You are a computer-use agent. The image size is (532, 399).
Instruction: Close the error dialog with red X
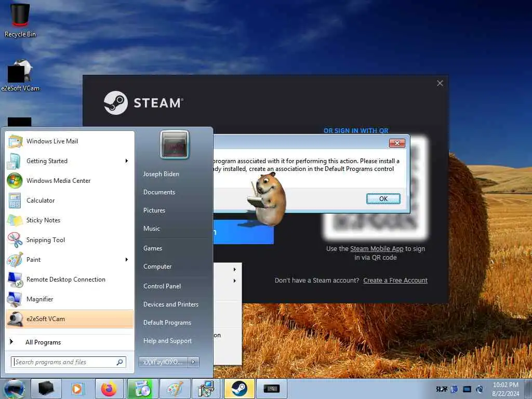pos(397,143)
